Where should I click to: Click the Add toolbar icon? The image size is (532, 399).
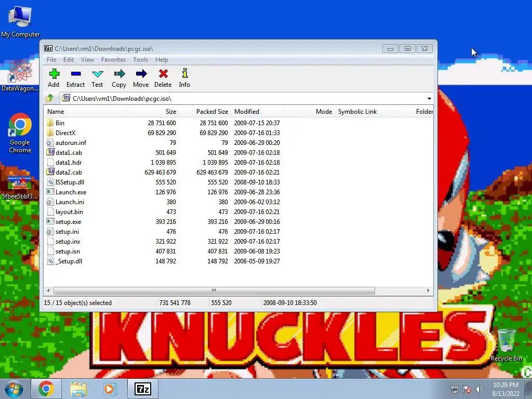pos(54,74)
